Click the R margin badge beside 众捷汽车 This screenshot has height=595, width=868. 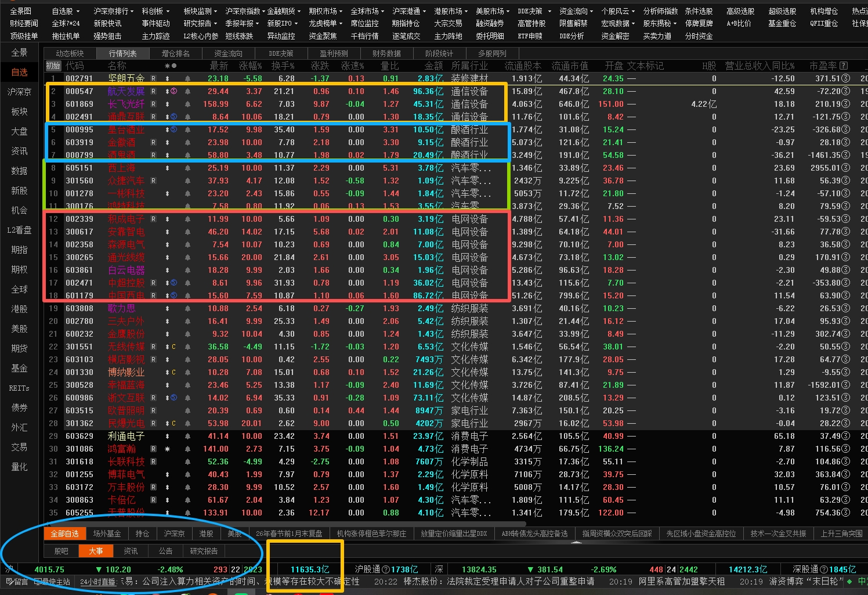(x=153, y=181)
